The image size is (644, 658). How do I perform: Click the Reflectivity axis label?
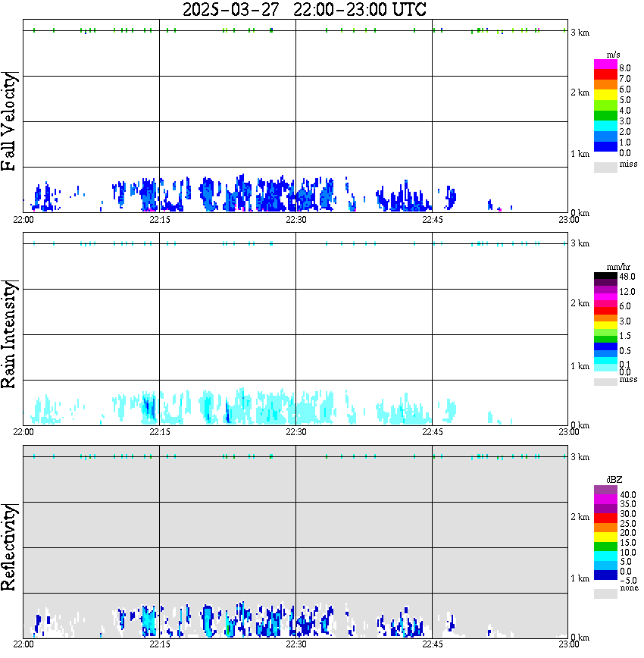pos(9,547)
